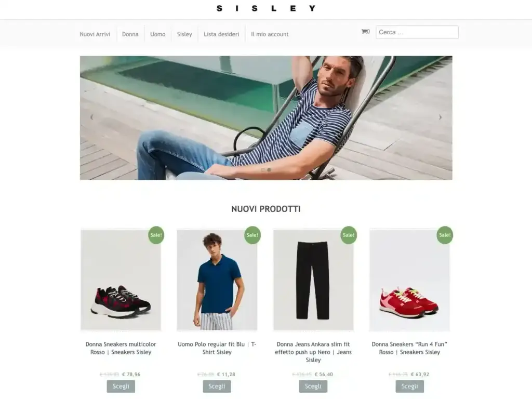The width and height of the screenshot is (532, 399).
Task: Open the Uomo Polo regular fit Blu link
Action: [x=217, y=348]
